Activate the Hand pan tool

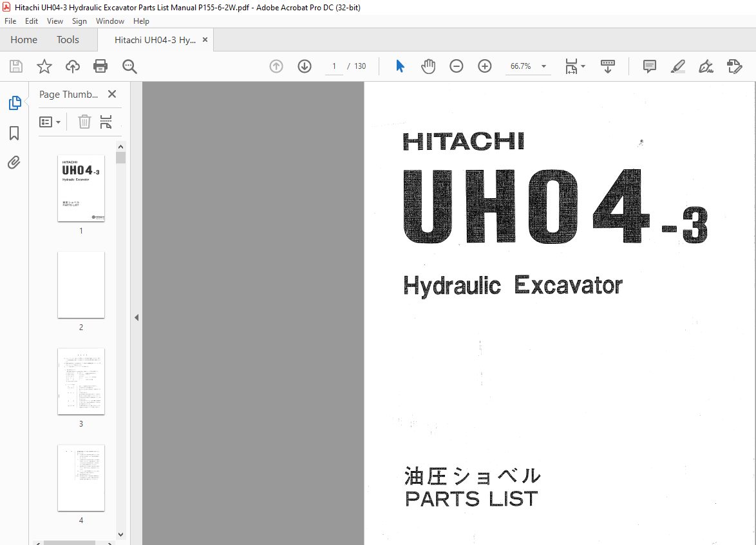coord(428,66)
